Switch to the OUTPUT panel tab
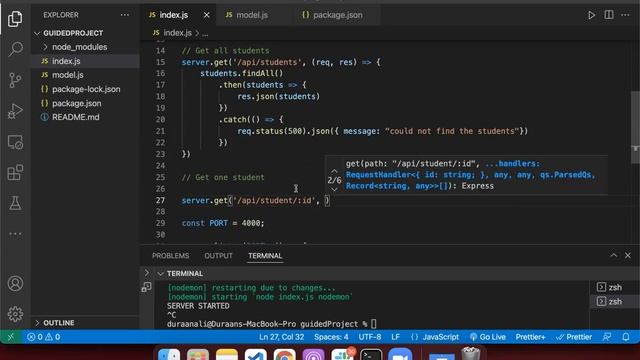The height and width of the screenshot is (360, 640). point(218,256)
